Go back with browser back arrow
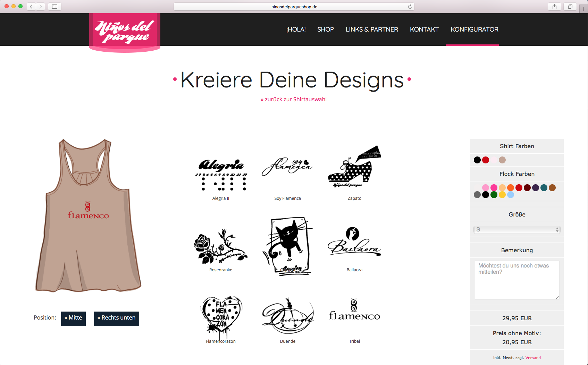Screen dimensions: 588x365 [31, 7]
